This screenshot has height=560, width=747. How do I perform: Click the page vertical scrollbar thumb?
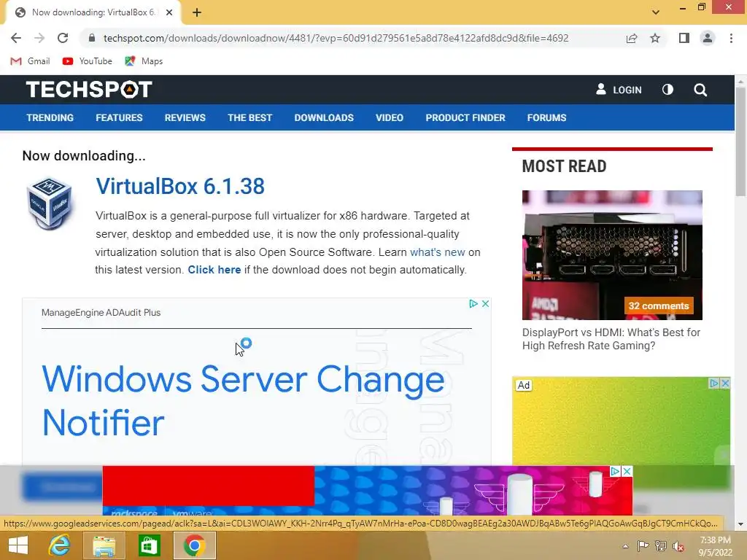click(x=740, y=141)
